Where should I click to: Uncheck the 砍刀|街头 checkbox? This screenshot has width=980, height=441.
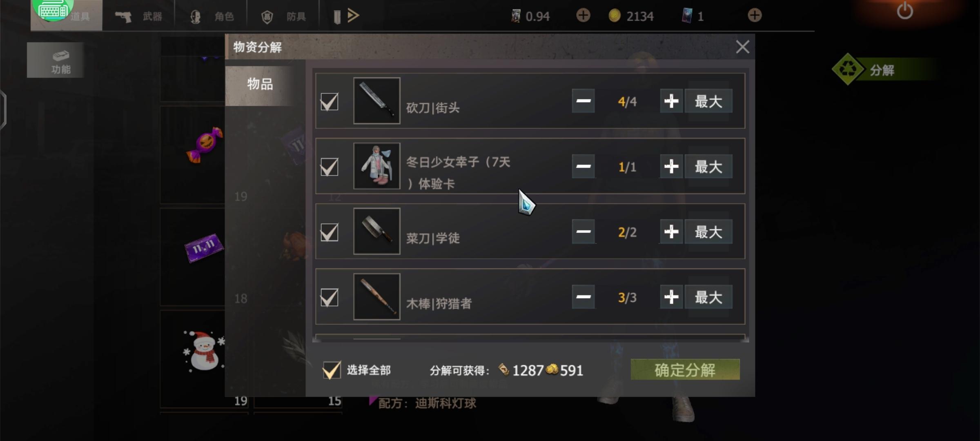(329, 102)
